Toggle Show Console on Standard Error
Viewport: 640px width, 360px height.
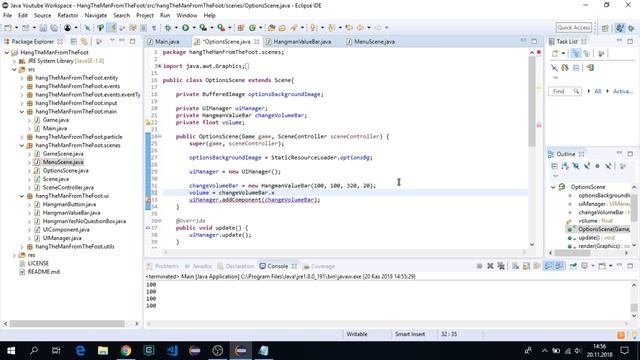(x=559, y=266)
